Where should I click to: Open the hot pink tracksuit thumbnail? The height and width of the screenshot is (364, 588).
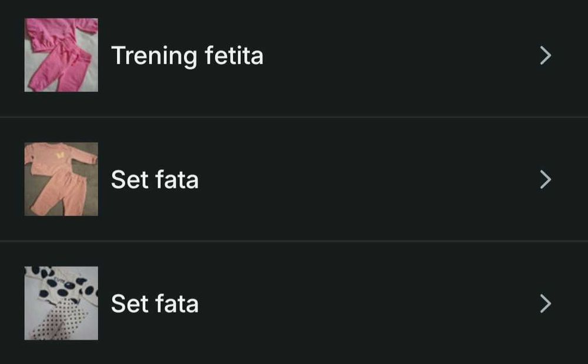[61, 55]
